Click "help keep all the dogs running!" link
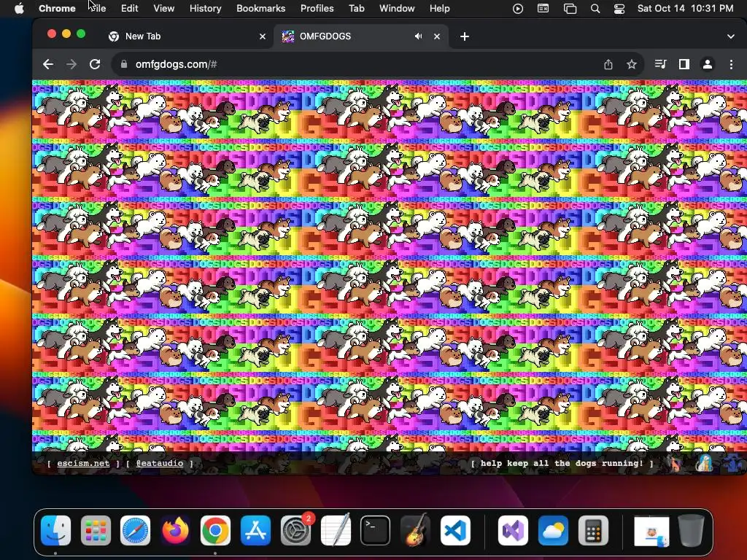This screenshot has height=560, width=747. 562,463
